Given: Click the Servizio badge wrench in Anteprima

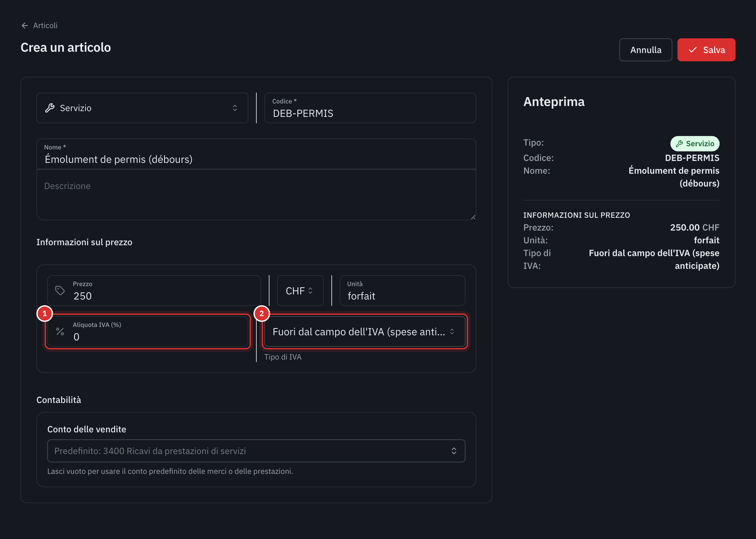Looking at the screenshot, I should (x=679, y=144).
